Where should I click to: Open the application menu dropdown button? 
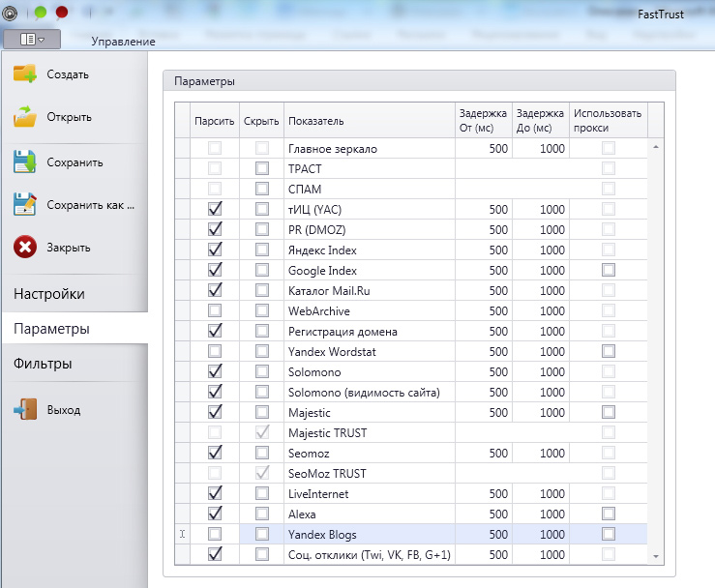coord(32,40)
